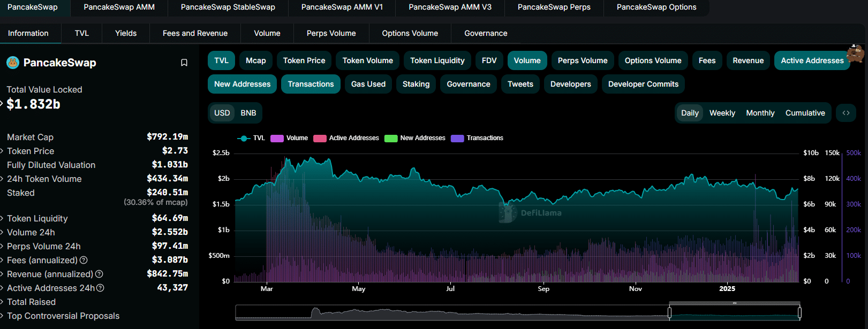Click the Active Addresses 24h info icon
The image size is (868, 329).
[x=100, y=288]
